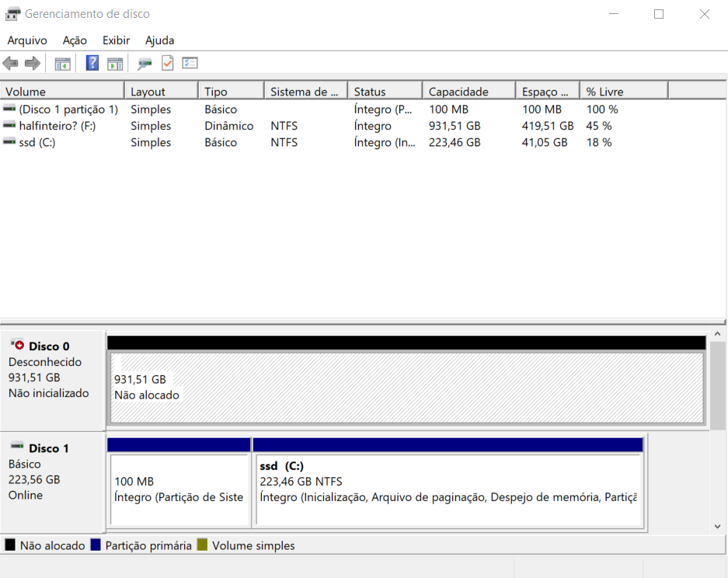Image resolution: width=728 pixels, height=578 pixels.
Task: Click the drive icon of Disco 1 partição 1 row
Action: click(x=9, y=109)
